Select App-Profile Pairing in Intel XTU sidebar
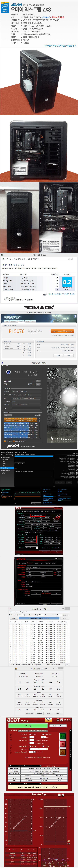The height and width of the screenshot is (868, 78). 7,455
